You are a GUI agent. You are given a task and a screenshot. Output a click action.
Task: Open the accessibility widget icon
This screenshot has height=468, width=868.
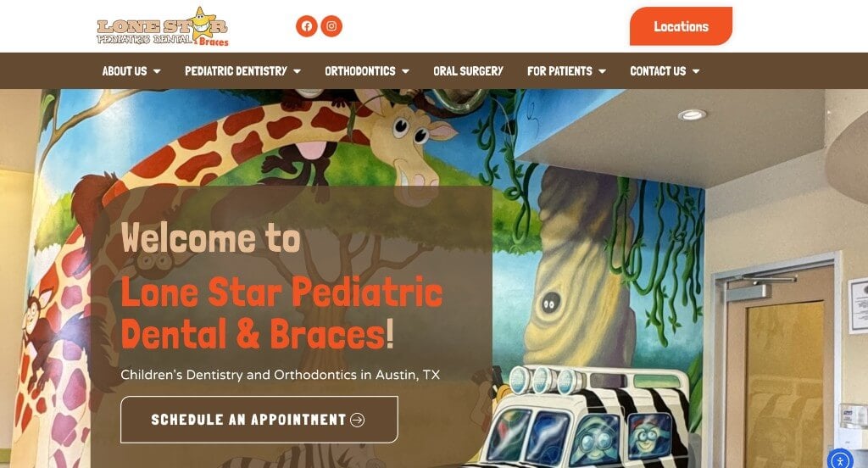pyautogui.click(x=840, y=461)
